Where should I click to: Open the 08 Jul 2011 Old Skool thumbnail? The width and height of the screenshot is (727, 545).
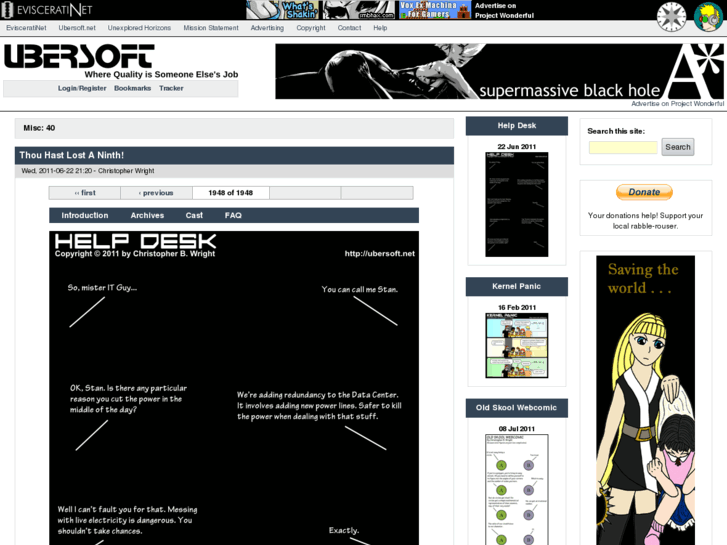point(517,489)
